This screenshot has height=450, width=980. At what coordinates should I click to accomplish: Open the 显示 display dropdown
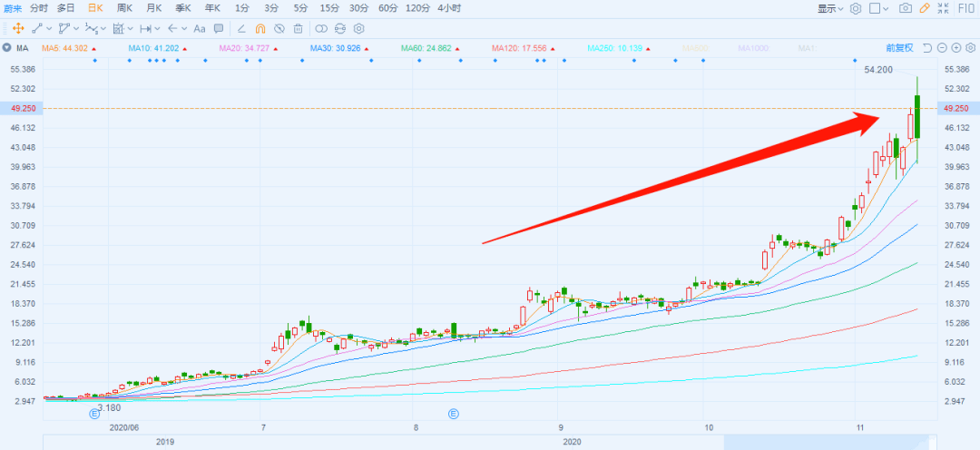[831, 8]
